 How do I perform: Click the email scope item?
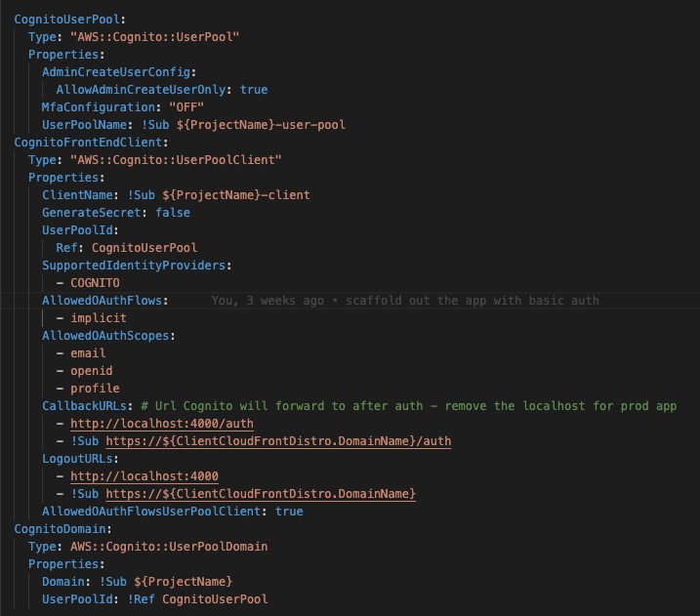pos(88,353)
